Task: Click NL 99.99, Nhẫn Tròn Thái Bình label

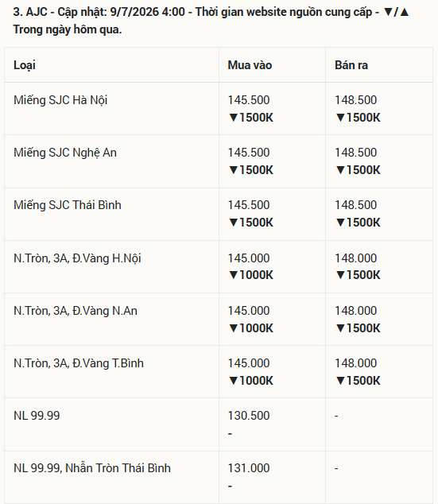Action: point(92,468)
